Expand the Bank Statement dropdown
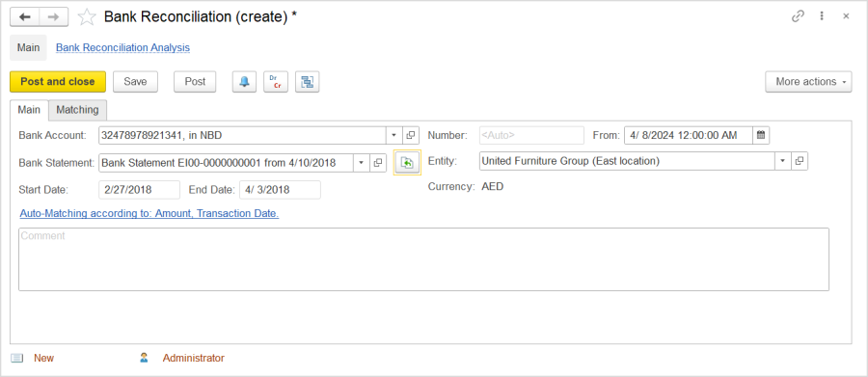Viewport: 868px width, 377px height. (x=361, y=163)
